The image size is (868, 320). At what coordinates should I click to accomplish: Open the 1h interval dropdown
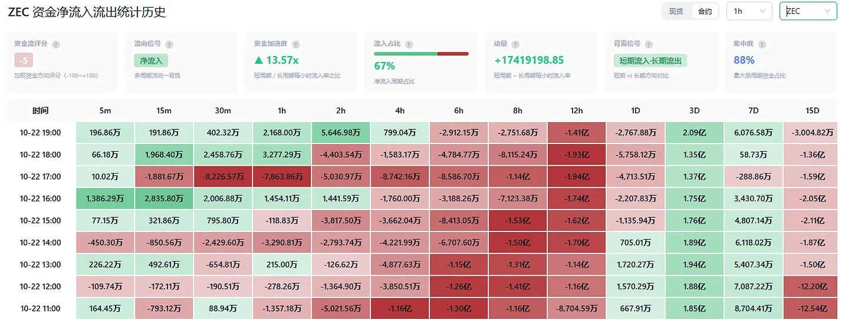point(749,11)
